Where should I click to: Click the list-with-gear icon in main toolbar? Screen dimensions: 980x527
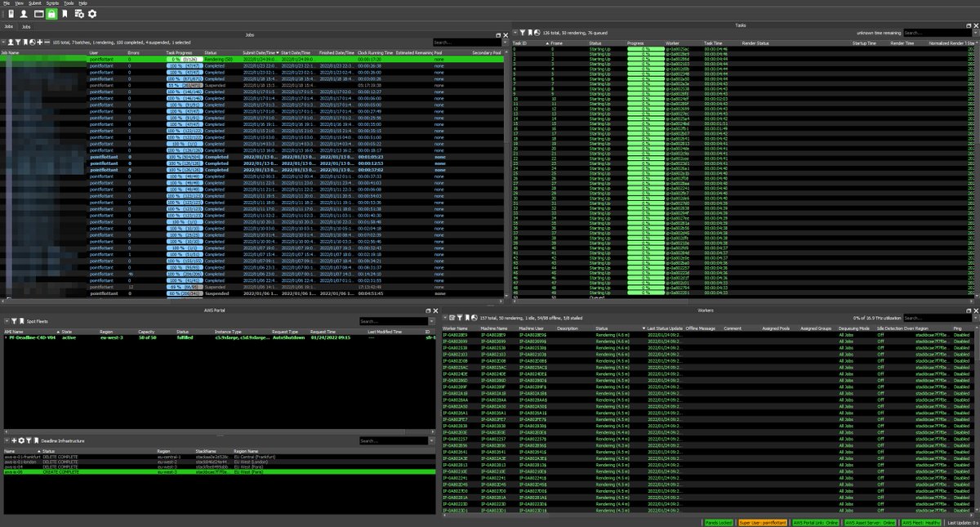pyautogui.click(x=79, y=14)
